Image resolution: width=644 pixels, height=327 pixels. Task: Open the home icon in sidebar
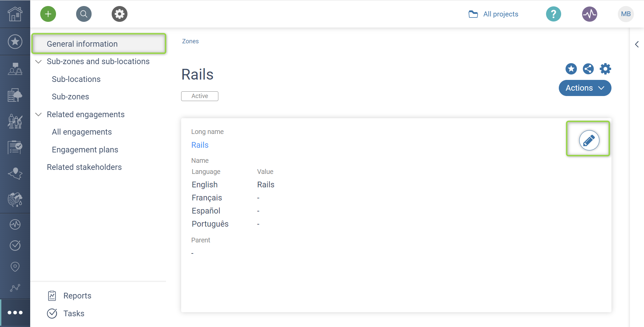point(15,14)
